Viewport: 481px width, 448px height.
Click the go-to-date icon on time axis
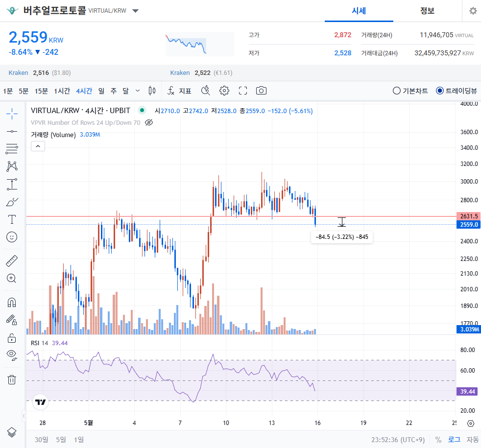coord(471,424)
